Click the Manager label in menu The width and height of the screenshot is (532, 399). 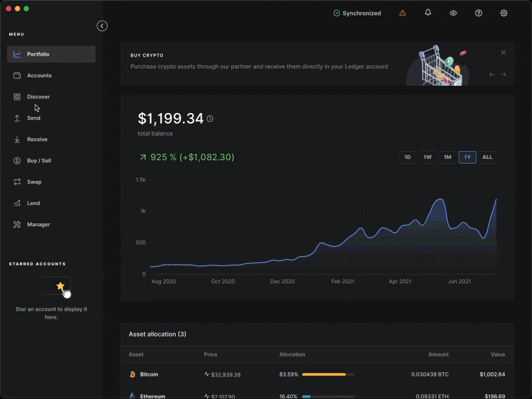tap(39, 225)
